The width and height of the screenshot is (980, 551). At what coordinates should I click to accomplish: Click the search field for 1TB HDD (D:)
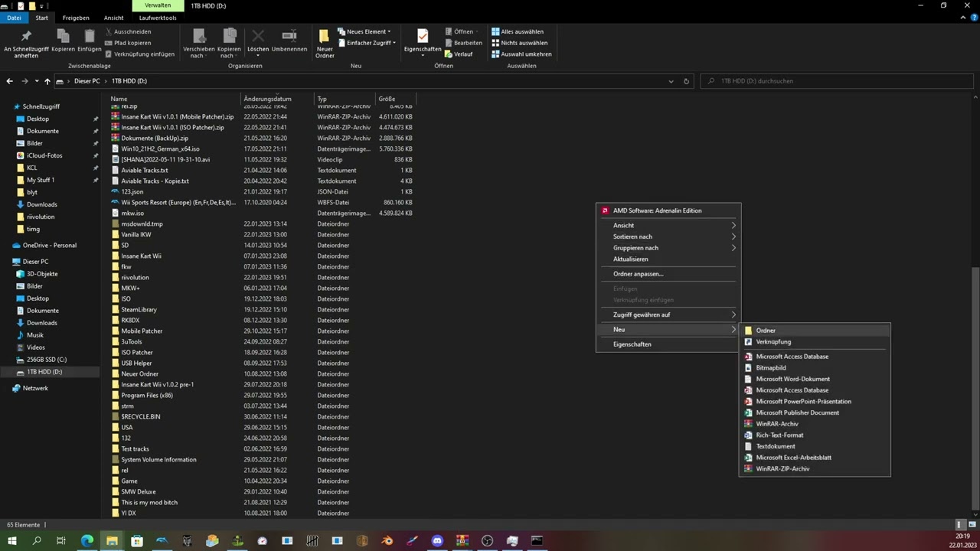[838, 81]
